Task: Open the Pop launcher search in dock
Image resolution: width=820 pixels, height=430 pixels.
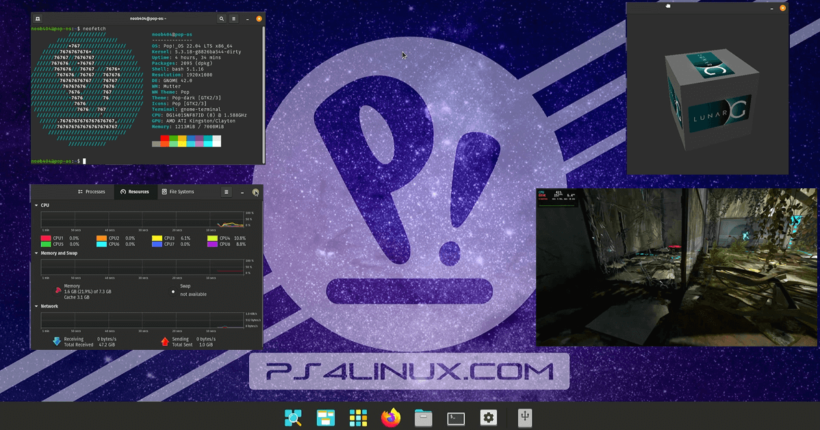Action: tap(293, 417)
